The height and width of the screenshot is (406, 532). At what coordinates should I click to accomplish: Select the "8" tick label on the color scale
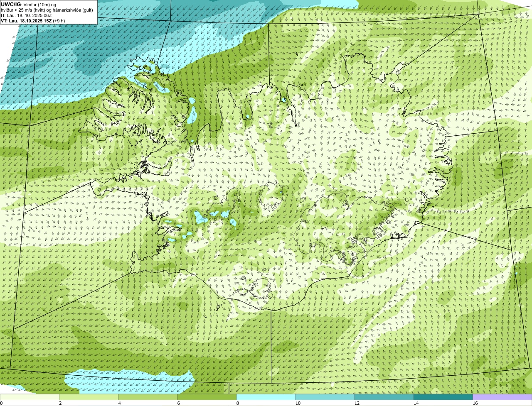coord(237,403)
